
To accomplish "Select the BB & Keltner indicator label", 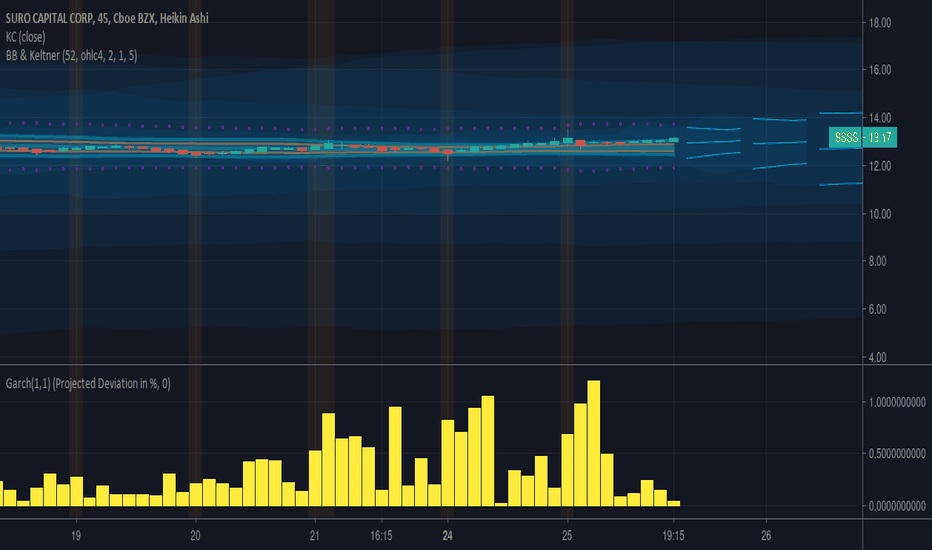I will (x=71, y=55).
